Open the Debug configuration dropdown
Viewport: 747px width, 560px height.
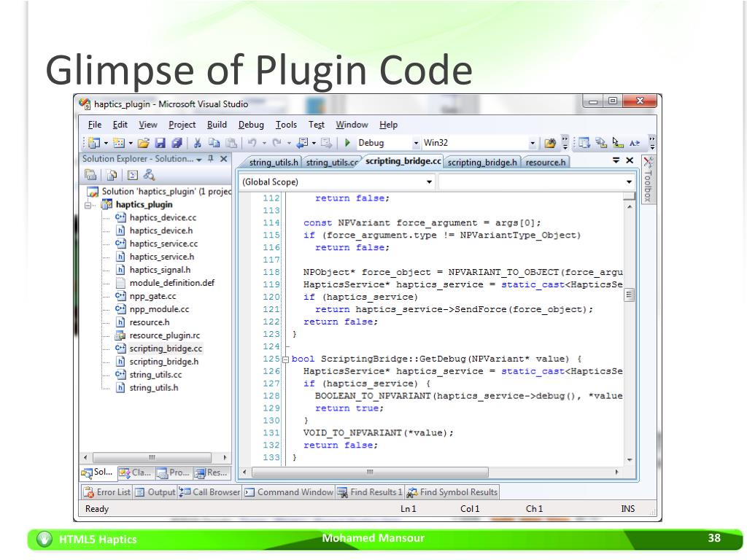tap(415, 143)
